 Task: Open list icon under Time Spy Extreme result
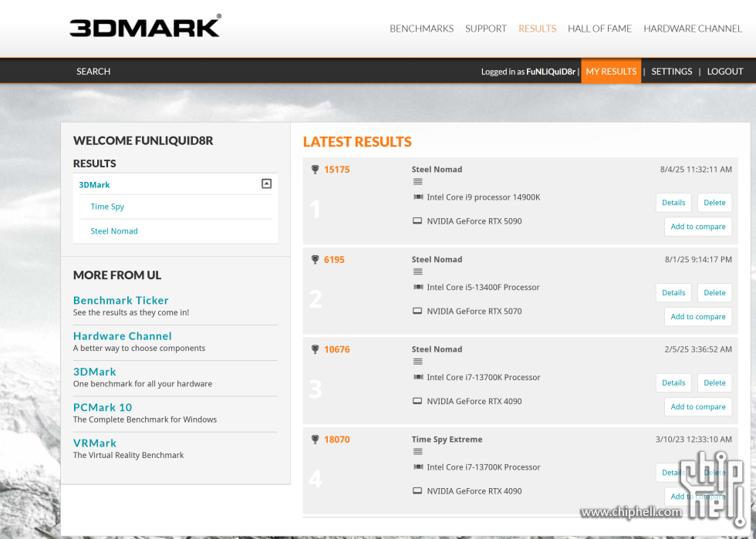[x=418, y=452]
